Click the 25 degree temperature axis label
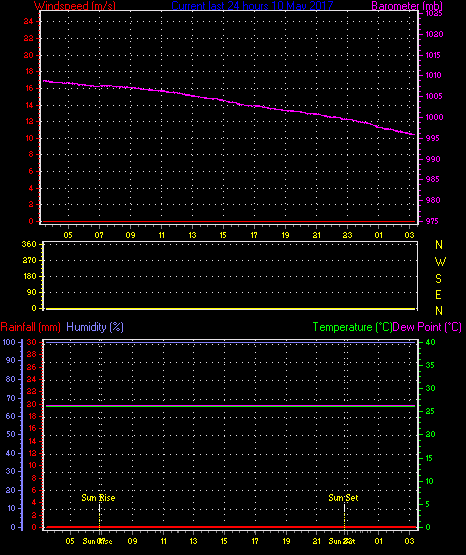The width and height of the screenshot is (466, 555). 430,411
